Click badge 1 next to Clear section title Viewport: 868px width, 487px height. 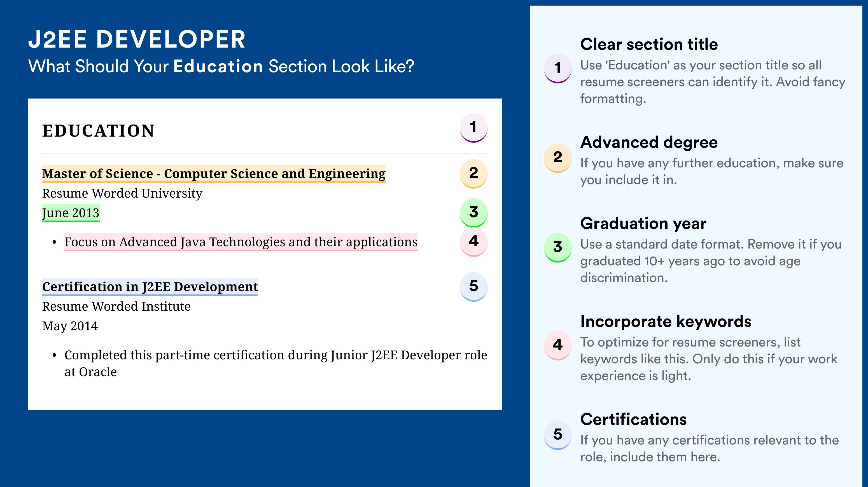tap(557, 68)
